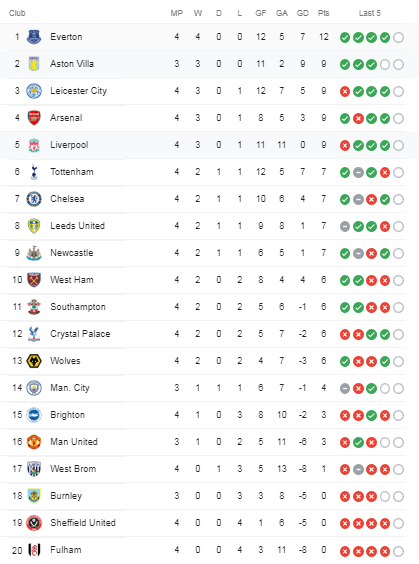The image size is (419, 564).
Task: Select the Tottenham cockerel crest
Action: (x=34, y=172)
